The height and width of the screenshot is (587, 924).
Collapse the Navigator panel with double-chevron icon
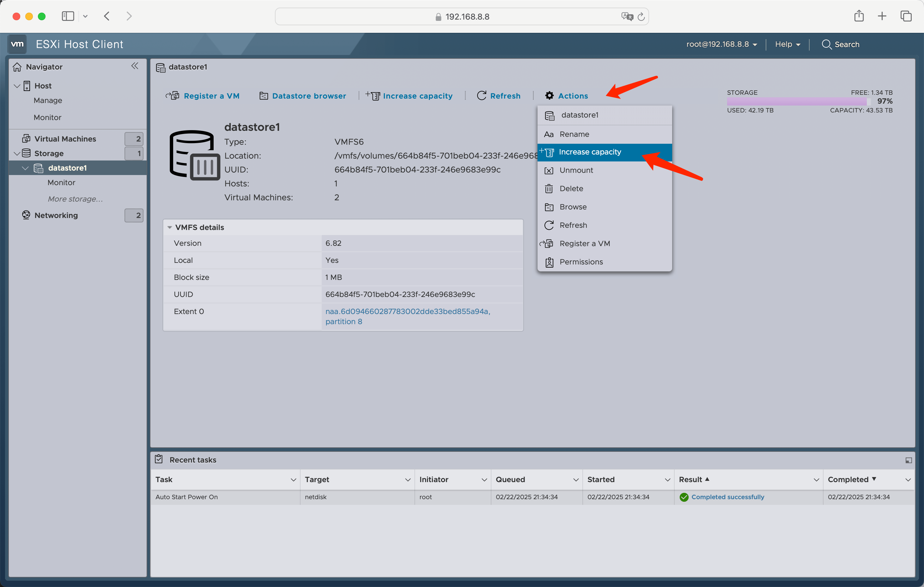(x=135, y=66)
